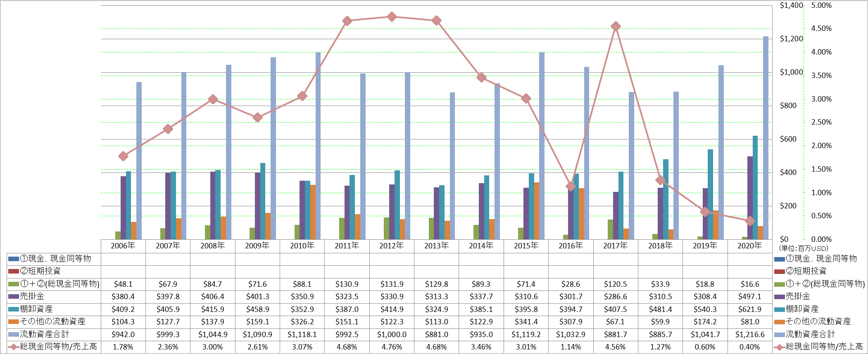
Task: Select the 2006年 column header
Action: point(123,246)
